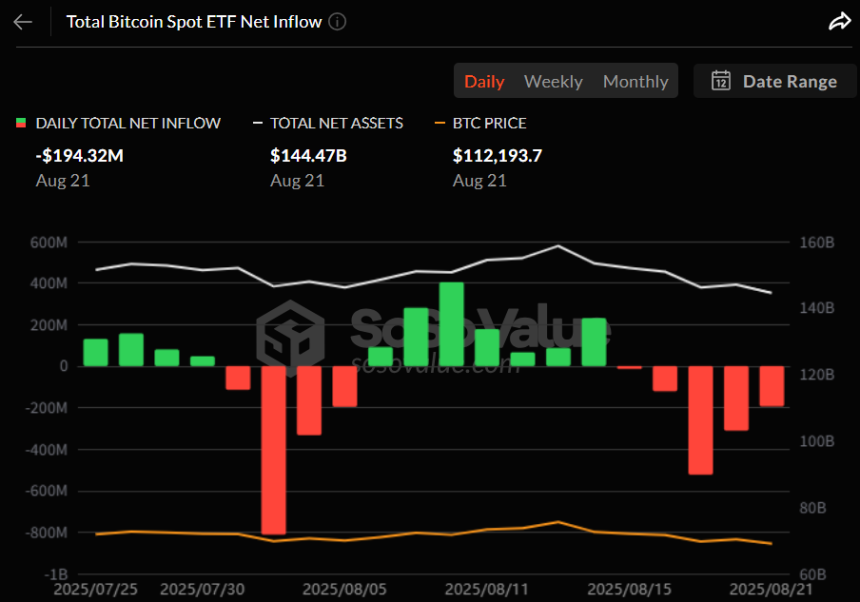
Task: Click the share arrow icon
Action: (x=839, y=22)
